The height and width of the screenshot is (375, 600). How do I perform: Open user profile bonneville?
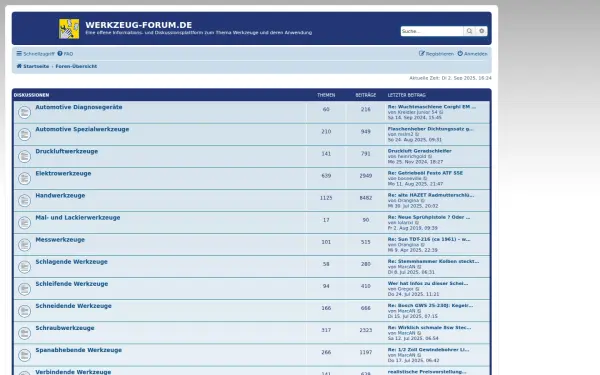click(409, 179)
